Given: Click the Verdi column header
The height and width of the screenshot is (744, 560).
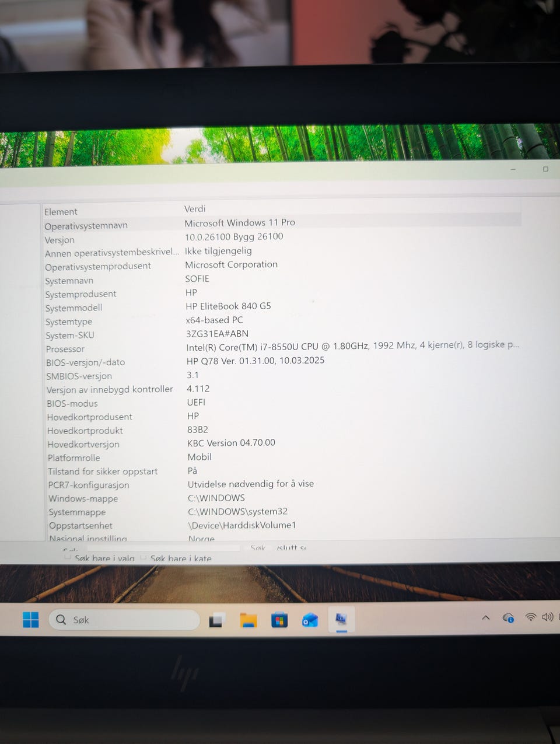Looking at the screenshot, I should pos(195,209).
